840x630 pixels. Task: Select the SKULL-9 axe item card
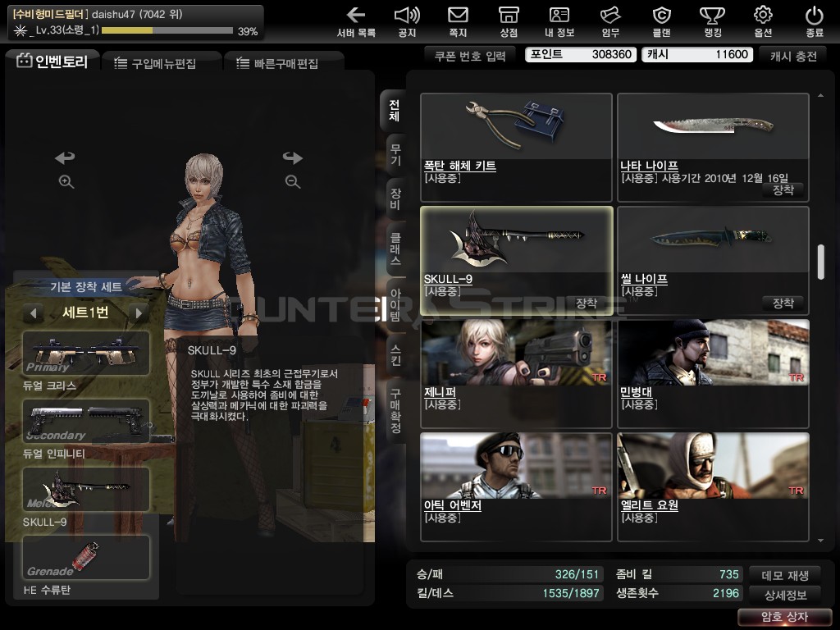[x=517, y=261]
